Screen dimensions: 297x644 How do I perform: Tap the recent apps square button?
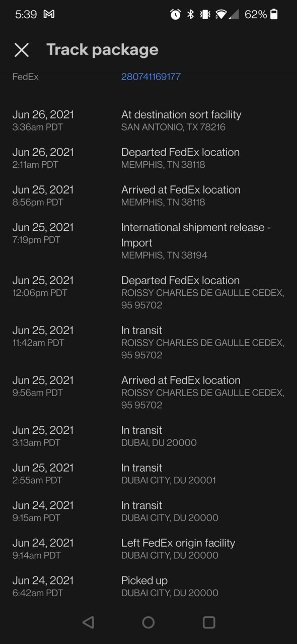click(209, 622)
